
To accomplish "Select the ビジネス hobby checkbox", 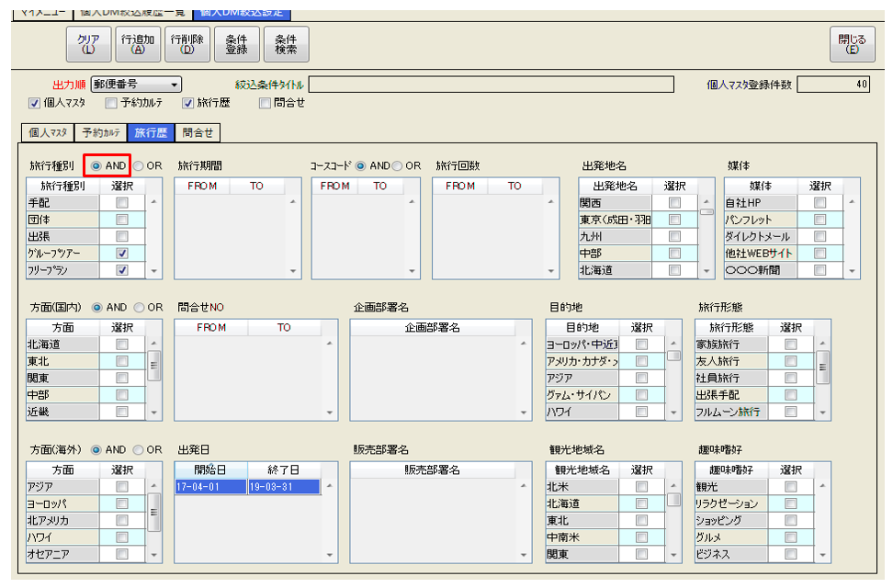I will [790, 554].
